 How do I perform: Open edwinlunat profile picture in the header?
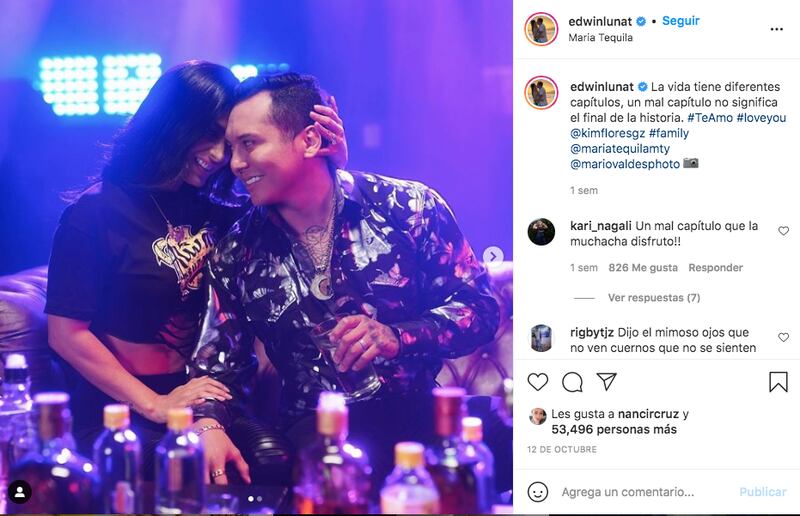(x=541, y=29)
